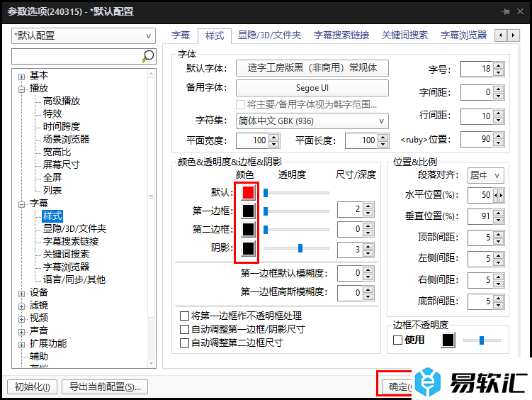
Task: Click the 初始化 button
Action: point(33,387)
